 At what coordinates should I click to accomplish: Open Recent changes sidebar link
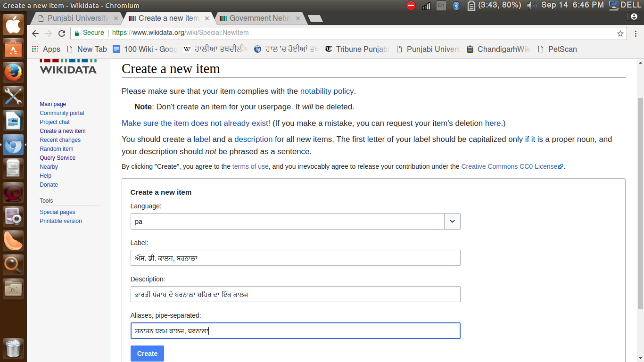click(x=60, y=140)
